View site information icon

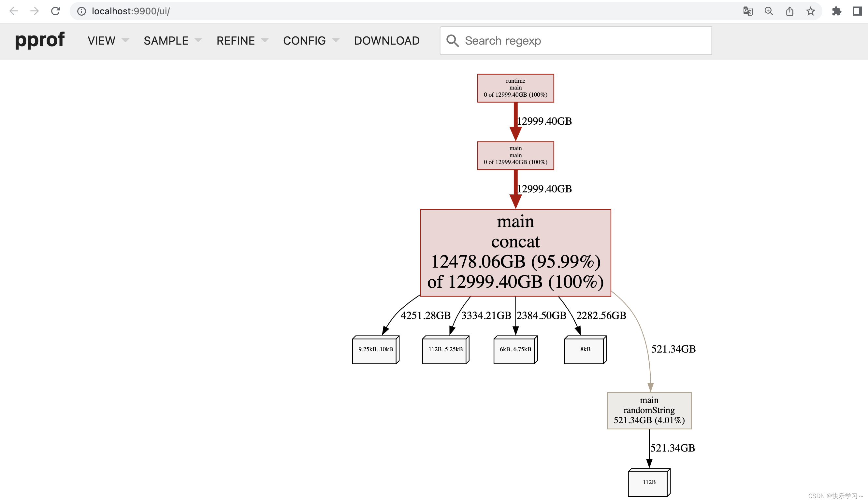tap(82, 11)
